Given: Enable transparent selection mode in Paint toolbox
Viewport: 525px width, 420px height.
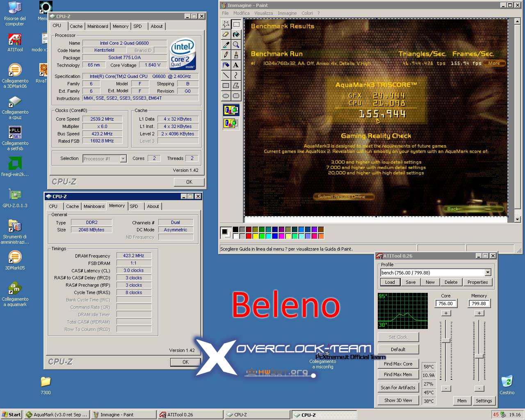Looking at the screenshot, I should (231, 123).
